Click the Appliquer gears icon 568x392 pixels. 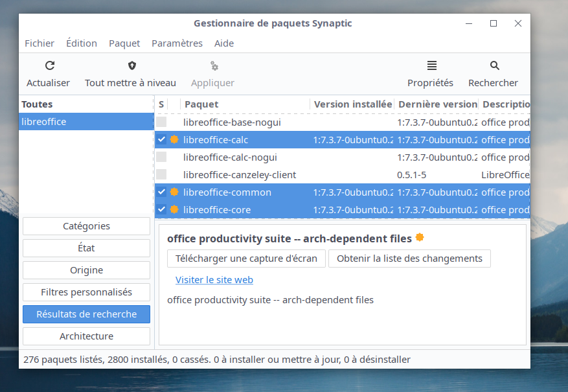pyautogui.click(x=214, y=65)
